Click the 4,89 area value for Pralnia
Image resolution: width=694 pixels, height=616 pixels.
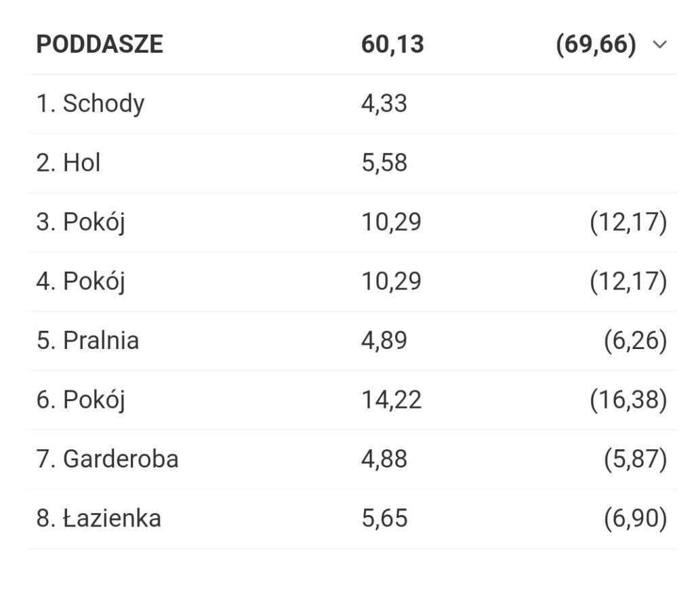[x=384, y=340]
